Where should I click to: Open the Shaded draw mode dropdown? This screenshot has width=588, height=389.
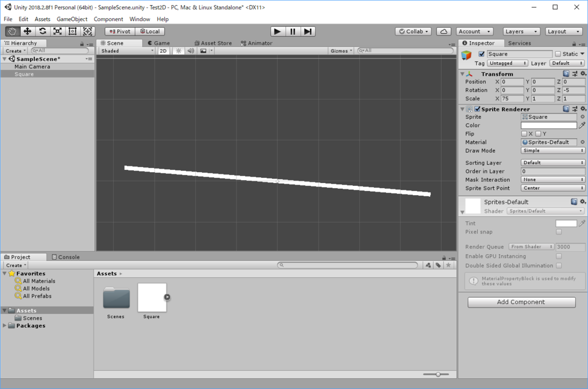point(127,50)
